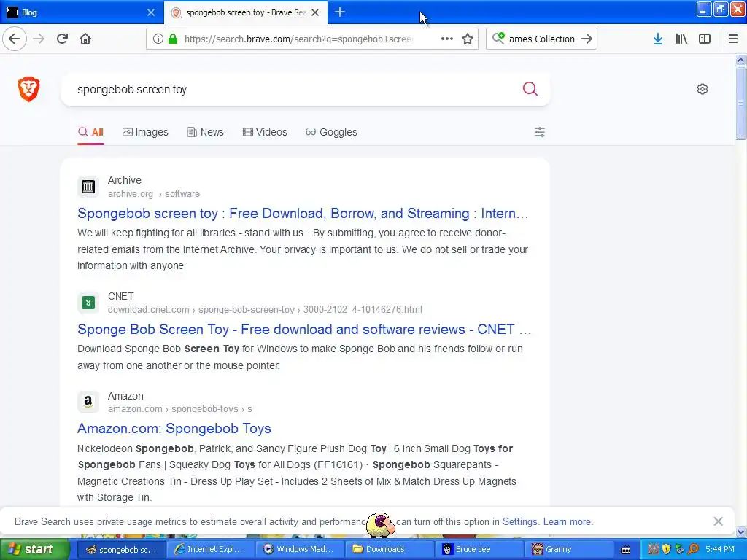Open the browser home page

85,39
